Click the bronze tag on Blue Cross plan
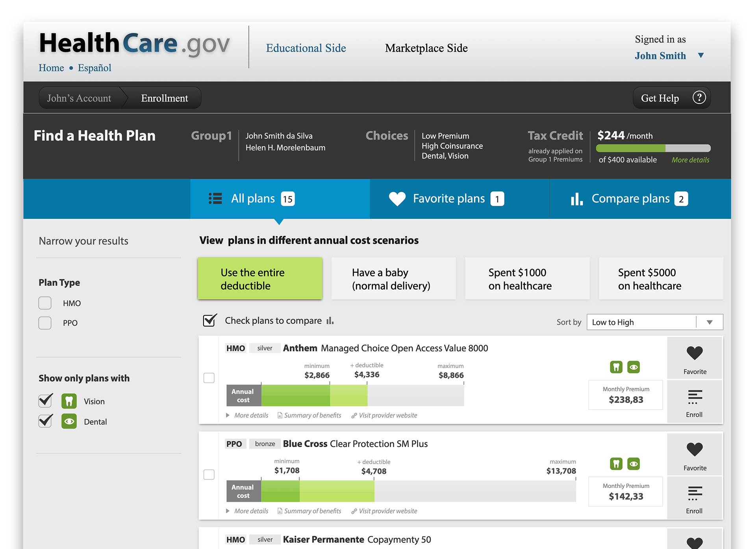756x549 pixels. 265,444
